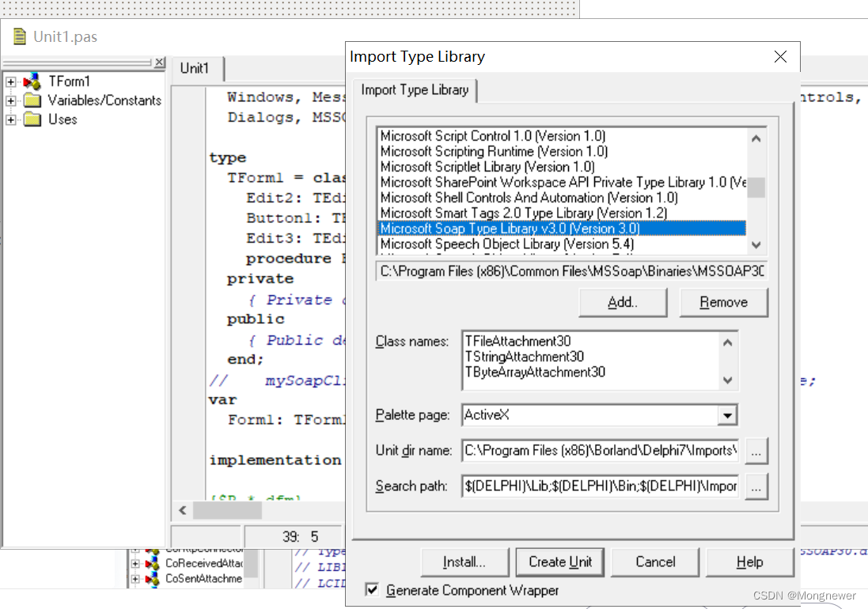
Task: Click the Install button
Action: point(464,562)
